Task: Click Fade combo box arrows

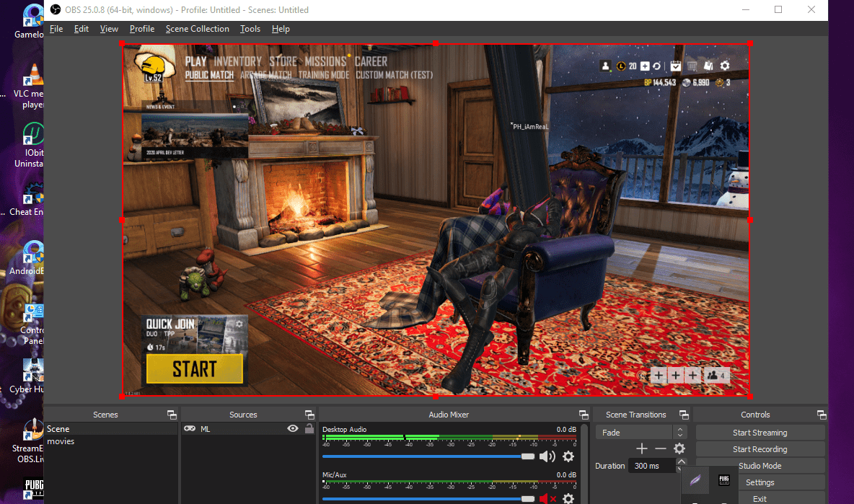Action: 679,433
